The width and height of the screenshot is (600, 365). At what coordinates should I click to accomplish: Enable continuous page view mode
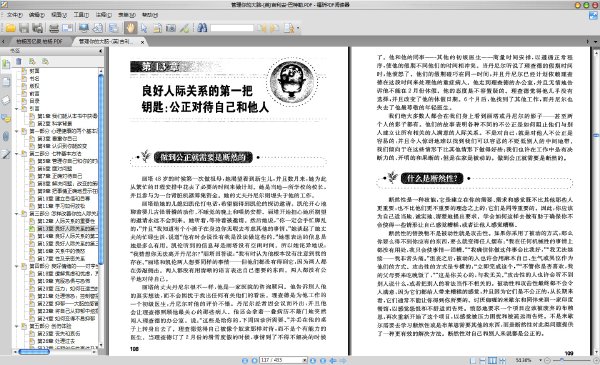coord(483,360)
